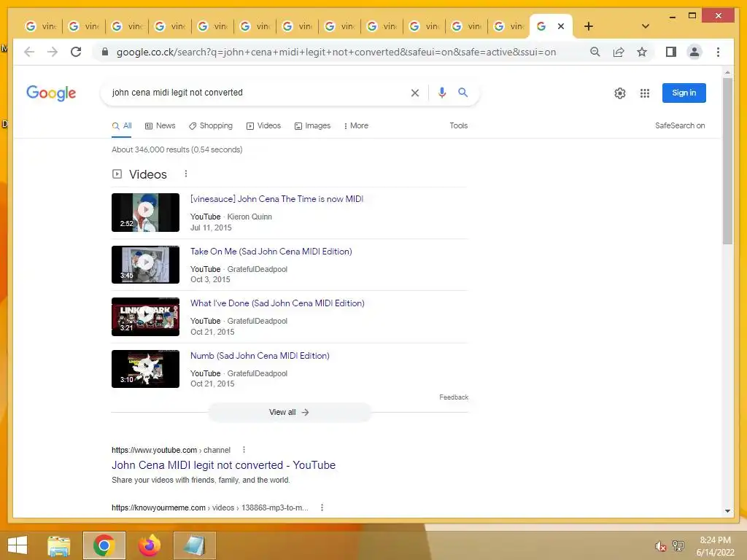
Task: Click the scrollbar down arrow
Action: (727, 511)
